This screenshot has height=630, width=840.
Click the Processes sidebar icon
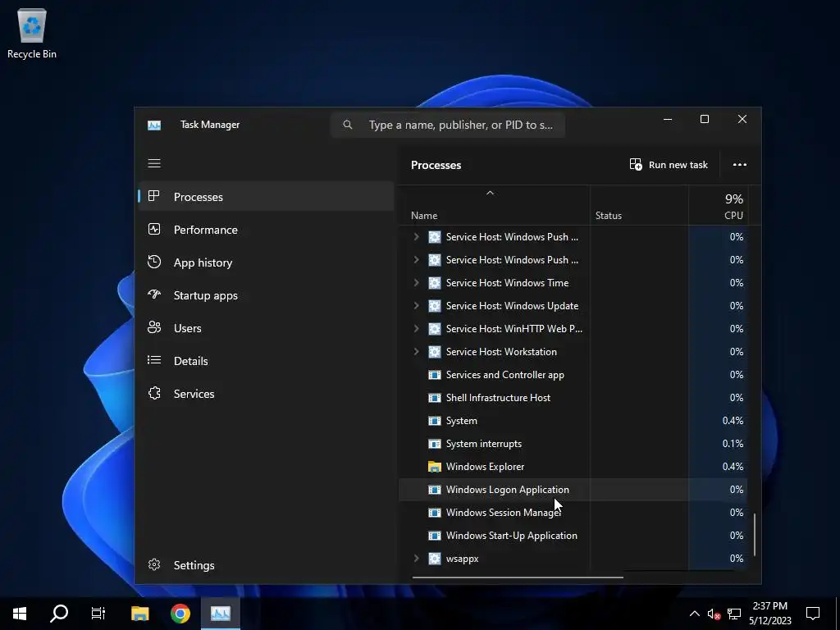pos(153,196)
